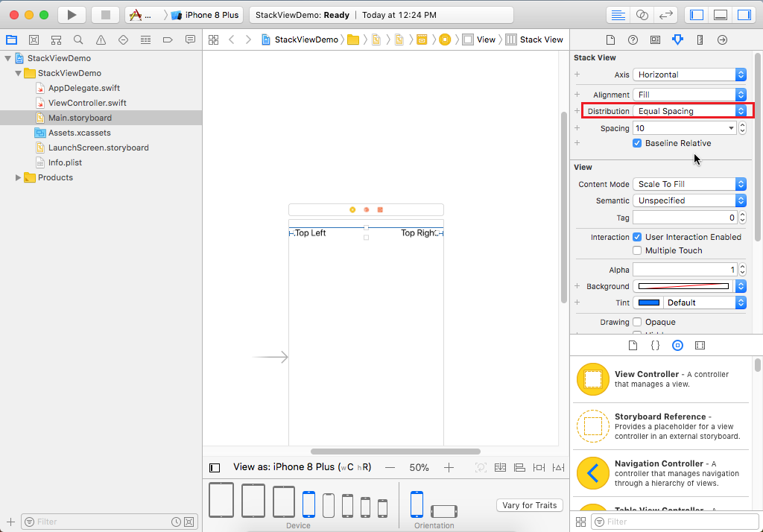This screenshot has height=532, width=763.
Task: Enable the Opaque drawing checkbox
Action: 637,322
